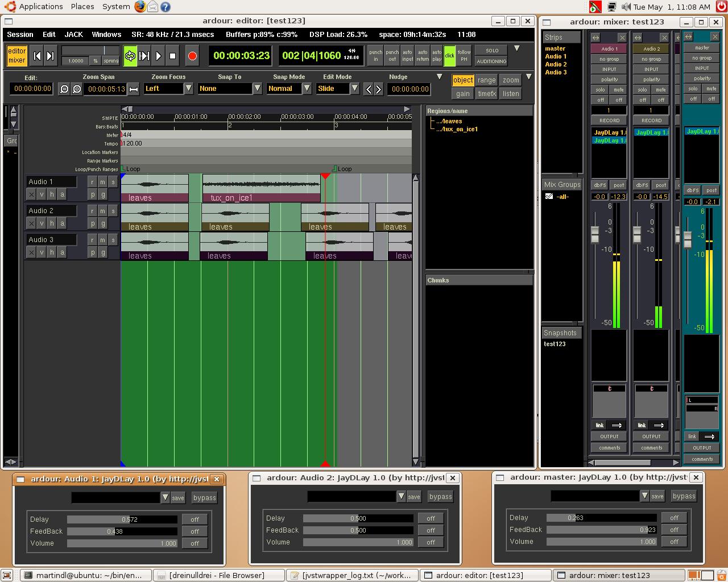Click the FeedBack slider in master JayDLay
The width and height of the screenshot is (728, 582).
[x=601, y=530]
